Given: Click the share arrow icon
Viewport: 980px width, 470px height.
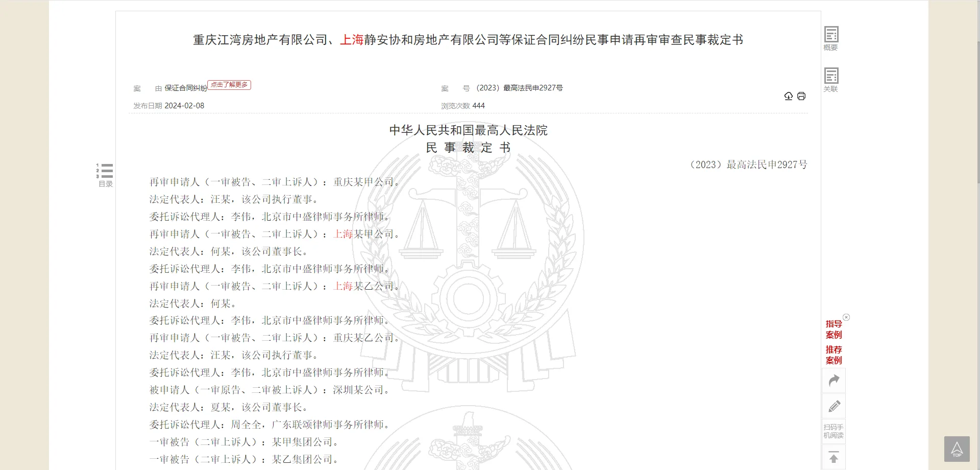Looking at the screenshot, I should point(834,381).
